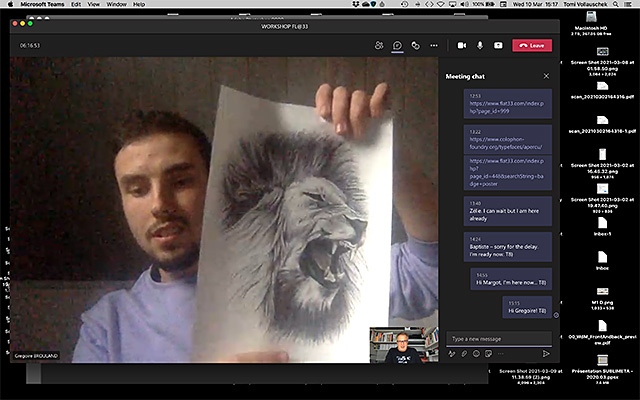Image resolution: width=640 pixels, height=400 pixels.
Task: Open Notification Center icon
Action: tap(628, 4)
